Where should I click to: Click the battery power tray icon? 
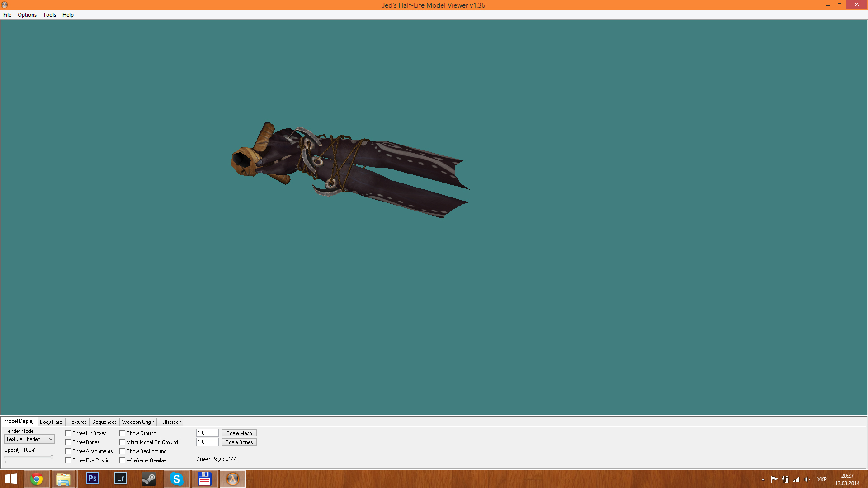click(785, 479)
